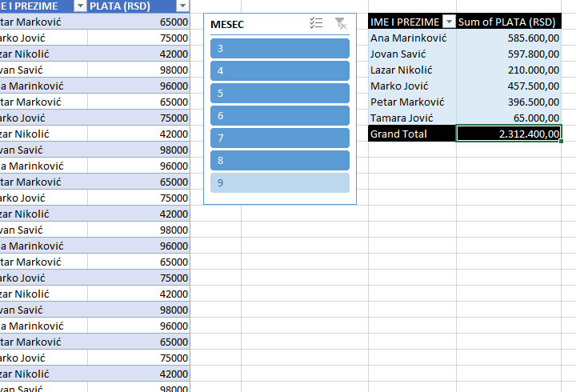Open the pivot table IME I PREZIME dropdown
576x392 pixels.
click(x=448, y=22)
